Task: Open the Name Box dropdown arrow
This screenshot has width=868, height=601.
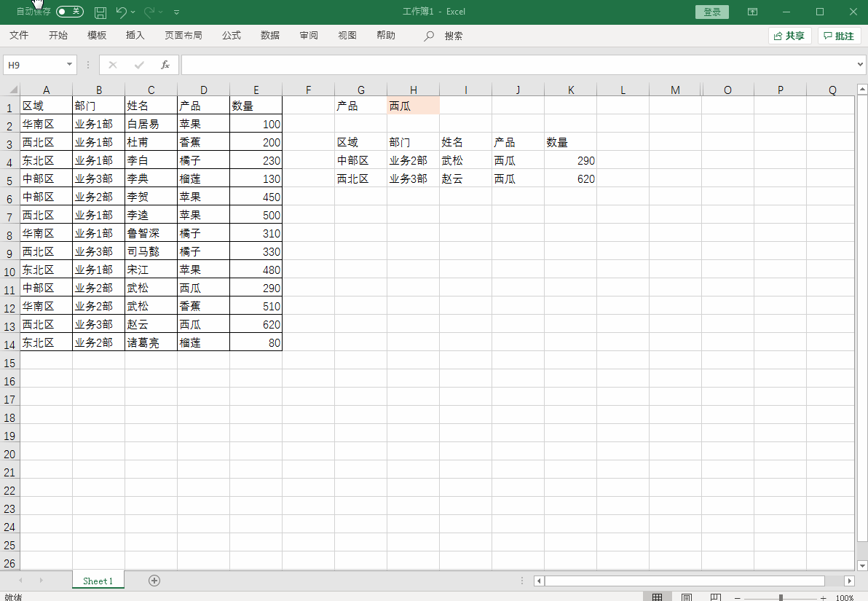Action: (69, 65)
